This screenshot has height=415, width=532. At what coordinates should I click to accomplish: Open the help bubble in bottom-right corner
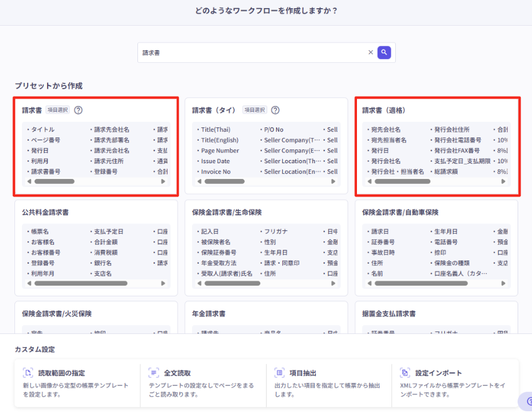coord(526,402)
